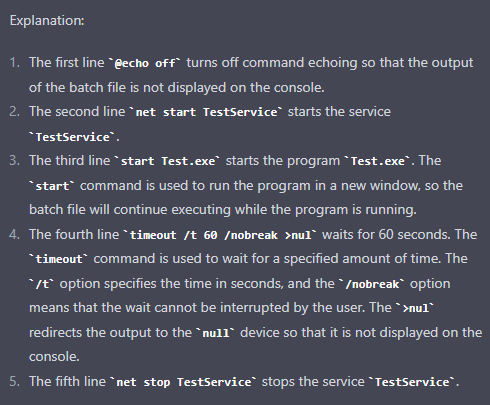Click the standalone 'TestService' code under item 2
Viewport: 490px width, 405px height.
tap(73, 137)
